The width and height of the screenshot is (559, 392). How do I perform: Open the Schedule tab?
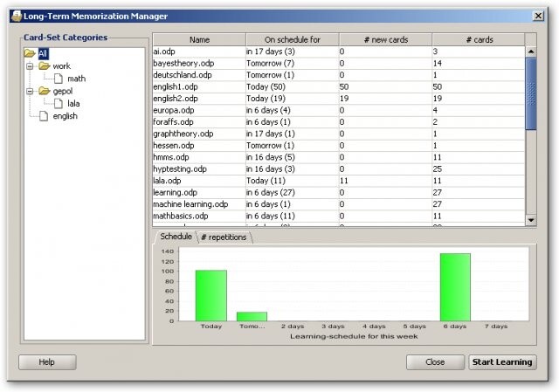(176, 237)
